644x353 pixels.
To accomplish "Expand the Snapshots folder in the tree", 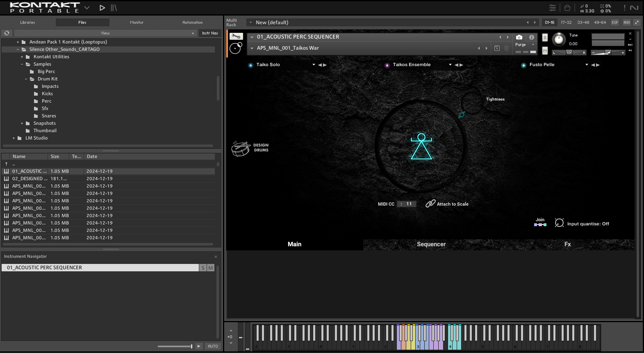I will coord(22,123).
